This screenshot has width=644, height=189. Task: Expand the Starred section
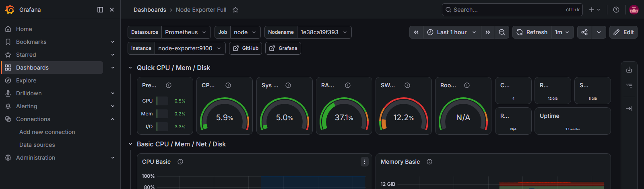(113, 55)
